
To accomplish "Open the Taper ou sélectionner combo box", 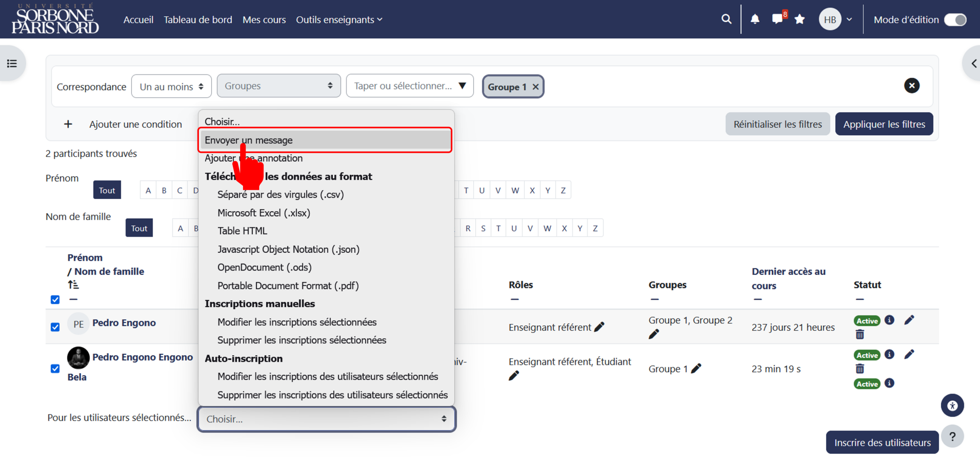I will 410,86.
